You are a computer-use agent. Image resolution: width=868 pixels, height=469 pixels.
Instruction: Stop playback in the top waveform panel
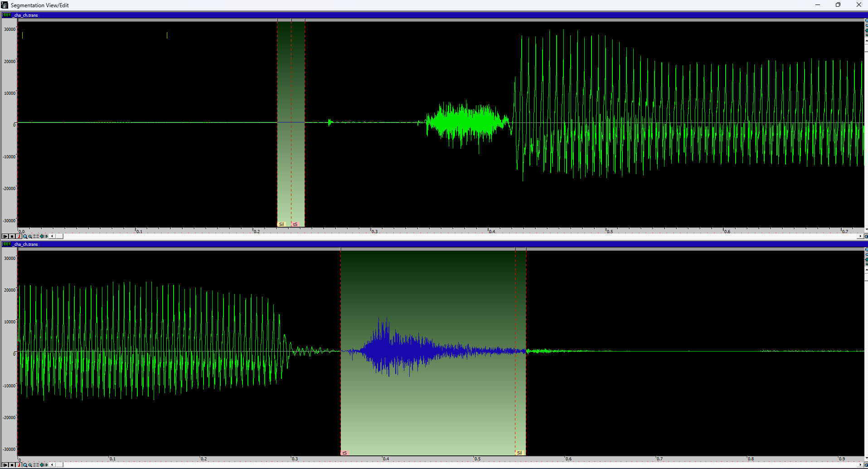pyautogui.click(x=12, y=236)
